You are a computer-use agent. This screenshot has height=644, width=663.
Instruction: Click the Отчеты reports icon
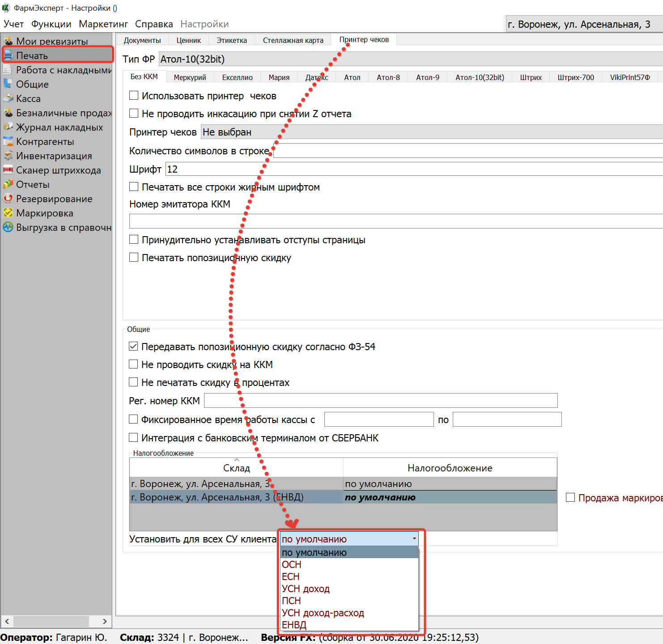(8, 184)
